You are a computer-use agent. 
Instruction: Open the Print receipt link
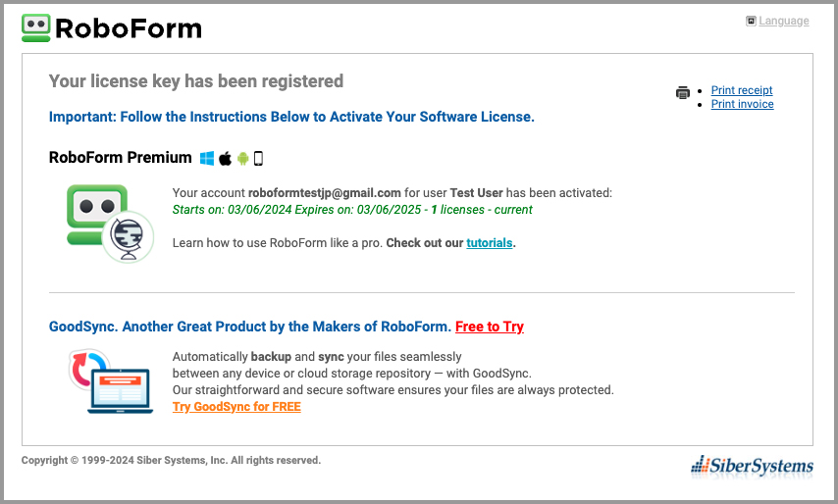point(742,90)
